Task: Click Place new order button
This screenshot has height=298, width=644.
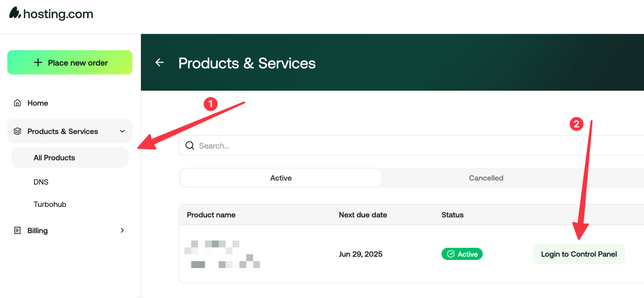Action: (x=70, y=62)
